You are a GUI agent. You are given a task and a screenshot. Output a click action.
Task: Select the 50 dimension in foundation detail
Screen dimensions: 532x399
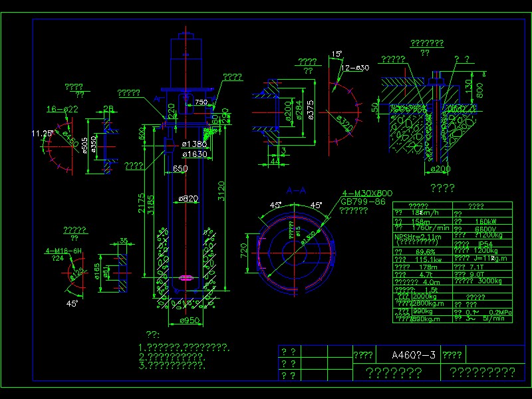coord(375,108)
